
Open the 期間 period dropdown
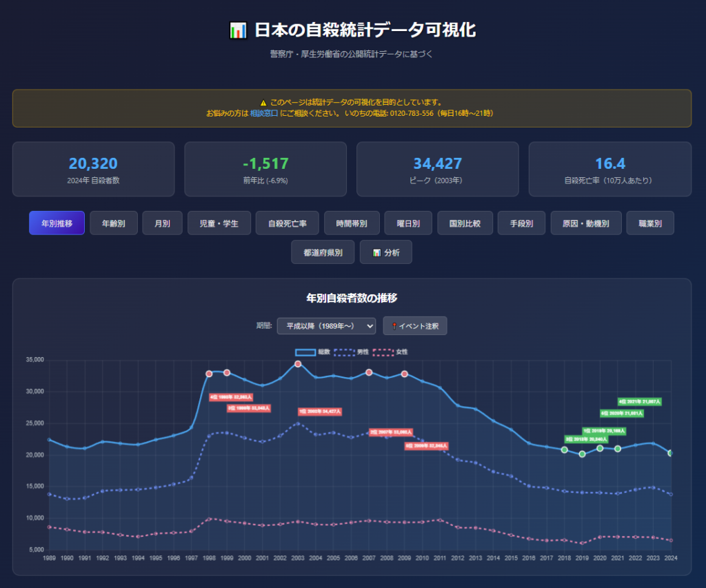click(325, 326)
